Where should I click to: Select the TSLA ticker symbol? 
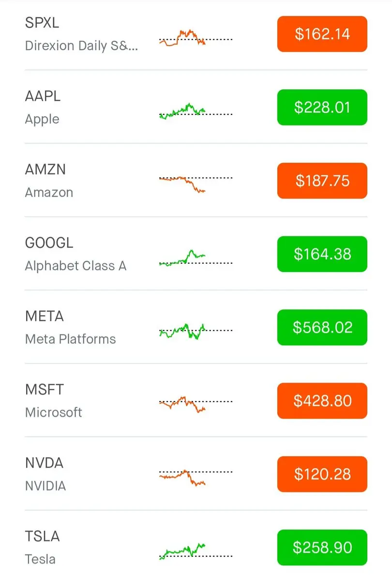point(42,536)
